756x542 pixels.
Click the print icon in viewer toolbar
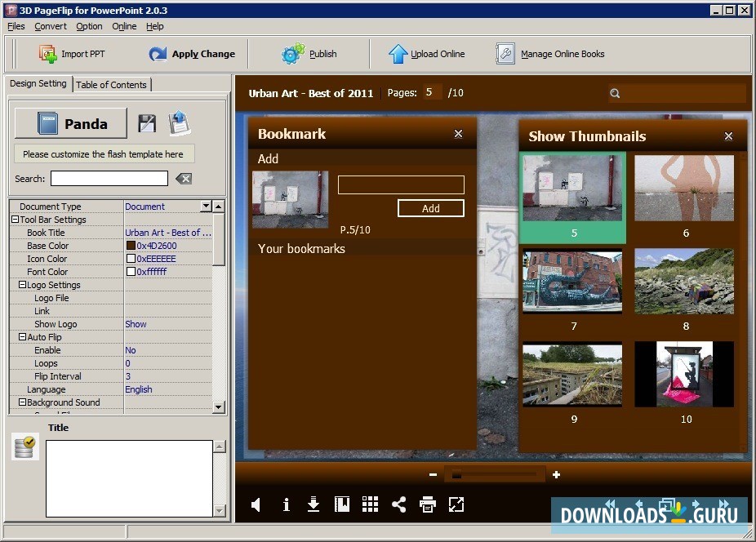pyautogui.click(x=428, y=504)
